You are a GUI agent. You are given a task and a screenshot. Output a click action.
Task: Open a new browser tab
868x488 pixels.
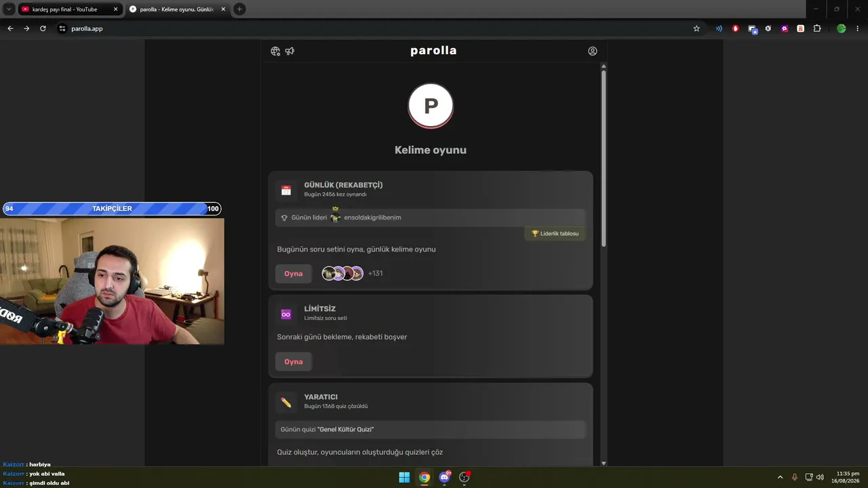click(239, 9)
